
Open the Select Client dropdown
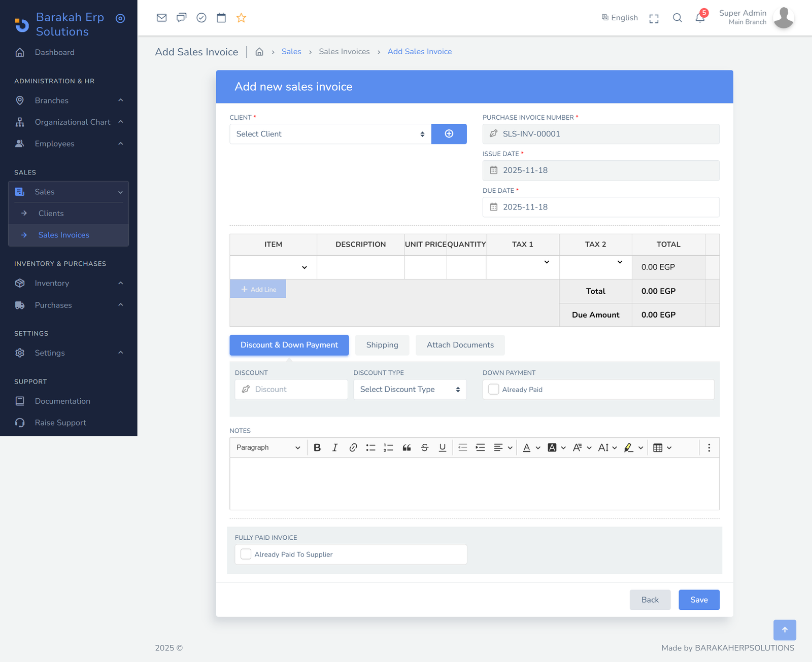click(330, 134)
